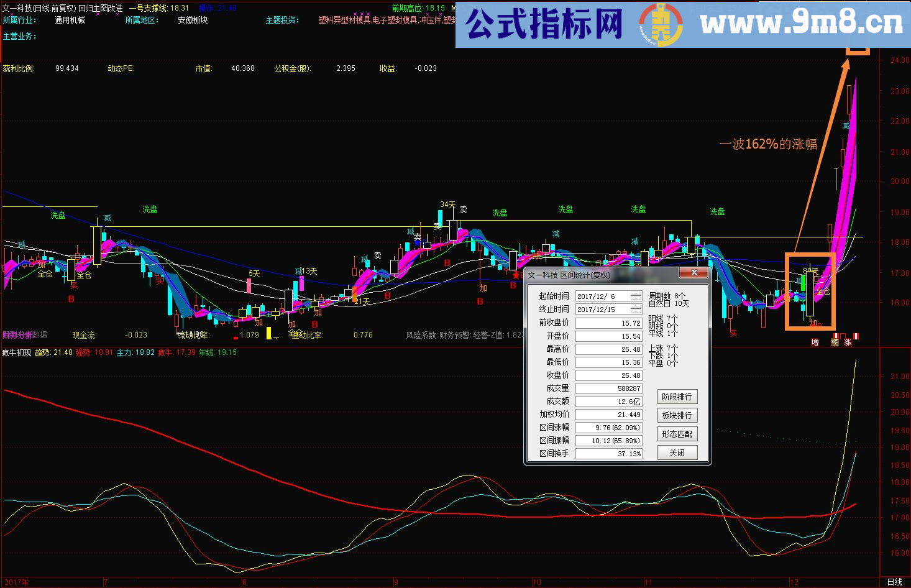This screenshot has height=588, width=911.
Task: Click the red X on the 区间统计 dialog
Action: coord(694,273)
